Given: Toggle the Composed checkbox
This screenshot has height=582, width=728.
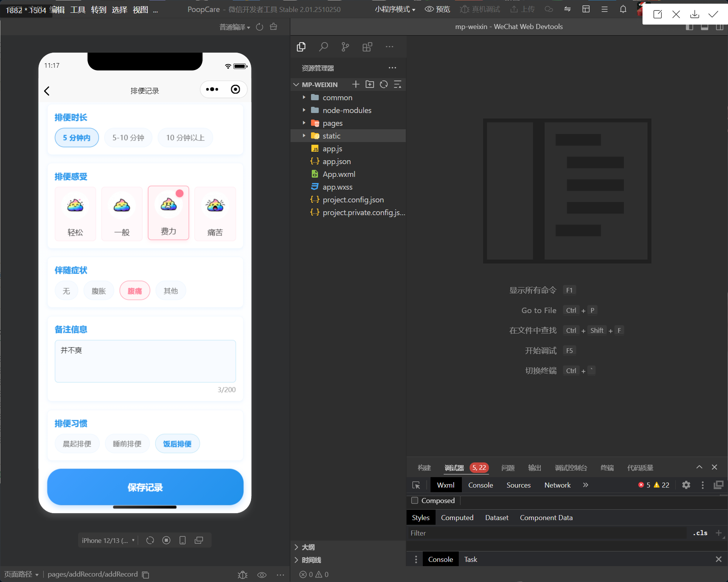Looking at the screenshot, I should point(415,500).
